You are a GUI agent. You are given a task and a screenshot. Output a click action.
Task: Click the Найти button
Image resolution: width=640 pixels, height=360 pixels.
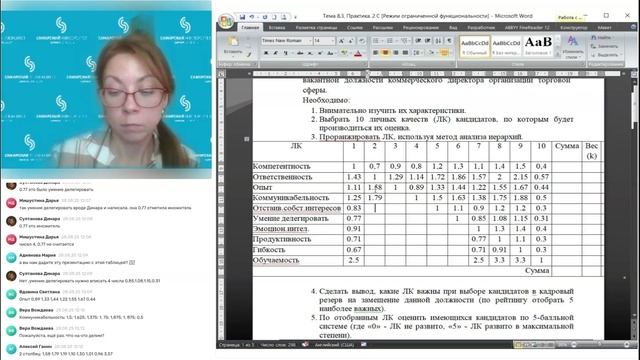pos(602,38)
